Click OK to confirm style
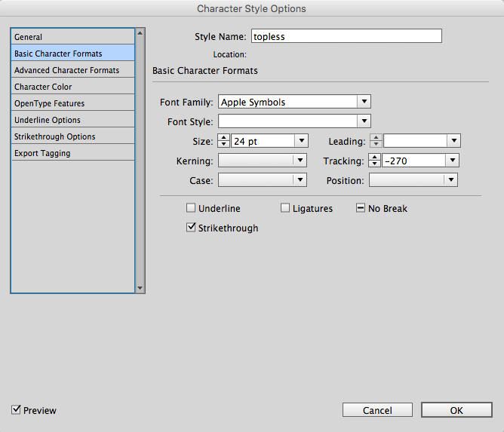The image size is (504, 432). [x=456, y=410]
